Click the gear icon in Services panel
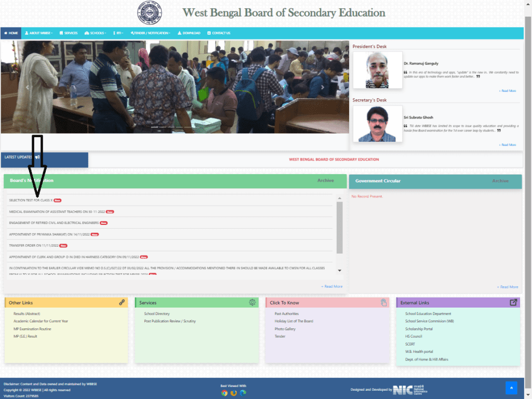 (x=252, y=302)
